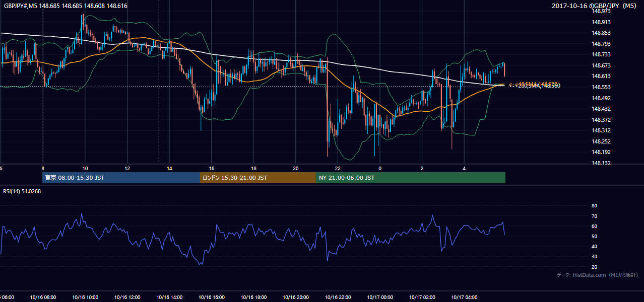Click the bottom time label 10/16 22:00
The image size is (644, 302).
click(x=338, y=297)
